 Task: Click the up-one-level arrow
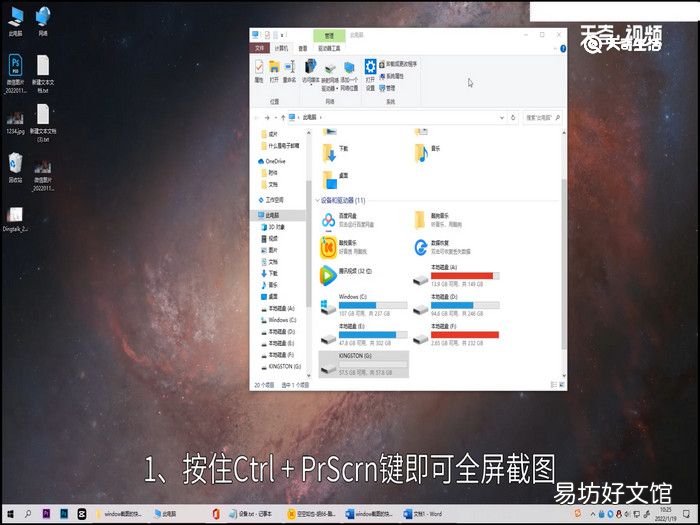[283, 117]
